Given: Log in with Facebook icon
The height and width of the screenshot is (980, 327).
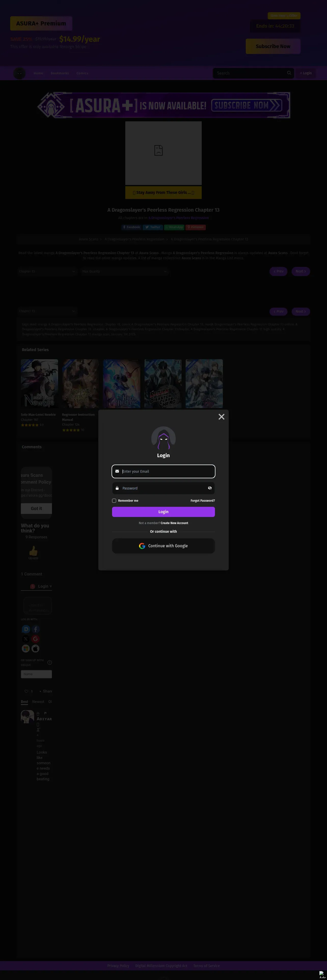Looking at the screenshot, I should (x=35, y=629).
